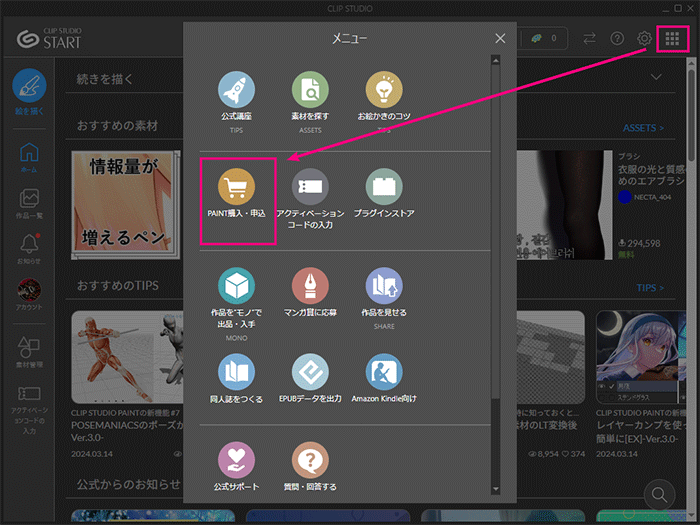Open Amazon Kindle向け icon
Image resolution: width=700 pixels, height=525 pixels.
tap(384, 371)
